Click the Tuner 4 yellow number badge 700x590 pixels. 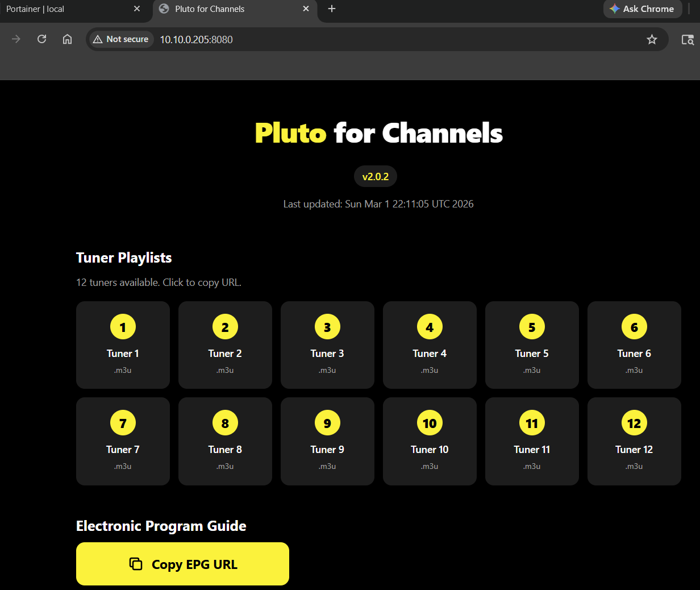430,327
